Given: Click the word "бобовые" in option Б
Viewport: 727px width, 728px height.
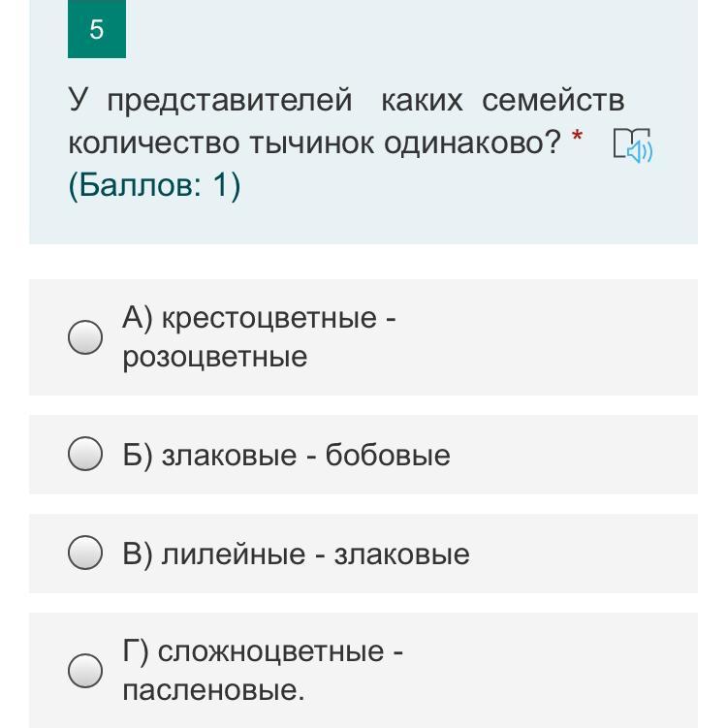Looking at the screenshot, I should 388,455.
